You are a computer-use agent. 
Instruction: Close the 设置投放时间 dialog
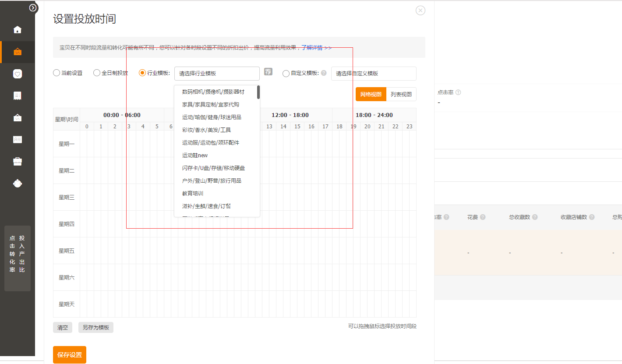[420, 11]
